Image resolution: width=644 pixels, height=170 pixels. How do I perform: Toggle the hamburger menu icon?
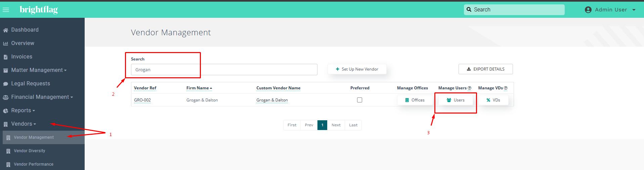click(6, 10)
